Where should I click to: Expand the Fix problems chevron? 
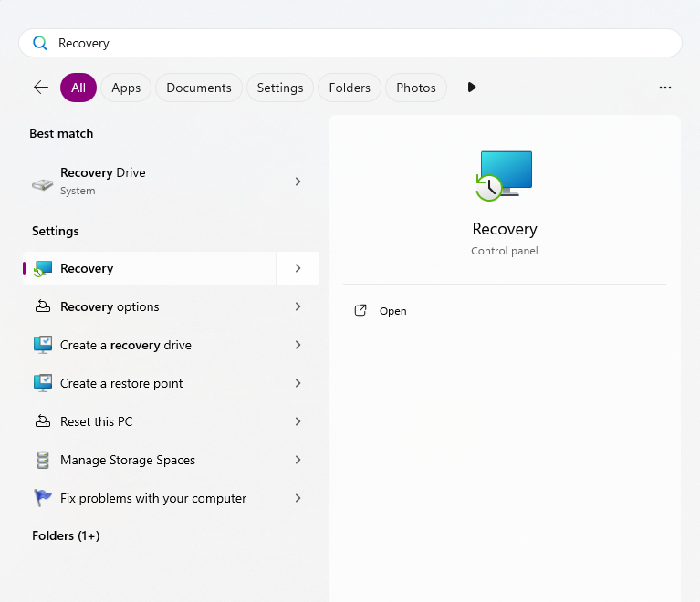[x=298, y=498]
